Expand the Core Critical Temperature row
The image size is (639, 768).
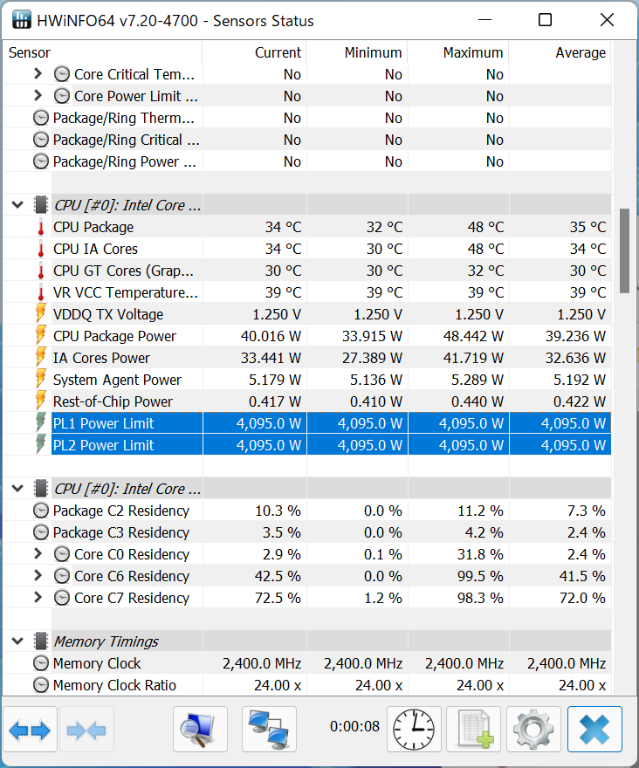38,74
